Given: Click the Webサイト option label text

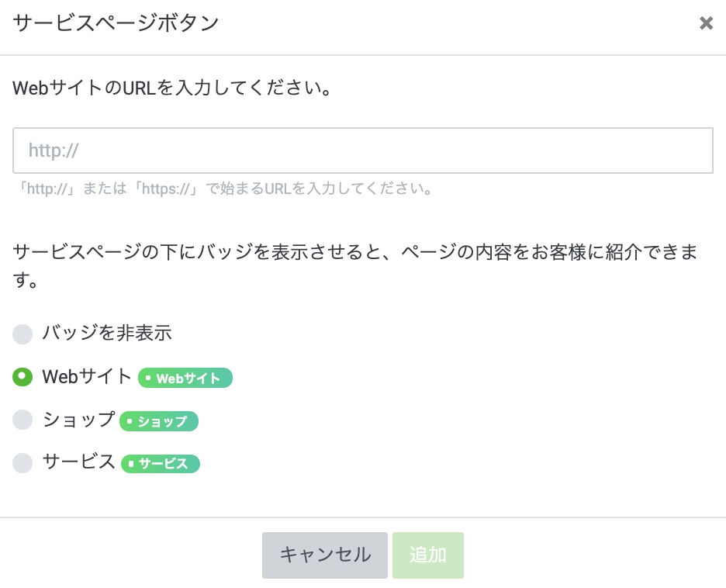Looking at the screenshot, I should 87,377.
